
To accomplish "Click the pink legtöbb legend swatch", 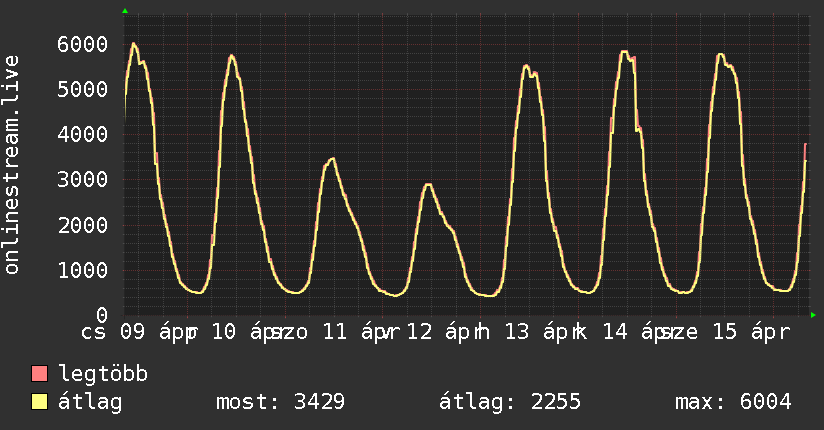I will pos(39,373).
